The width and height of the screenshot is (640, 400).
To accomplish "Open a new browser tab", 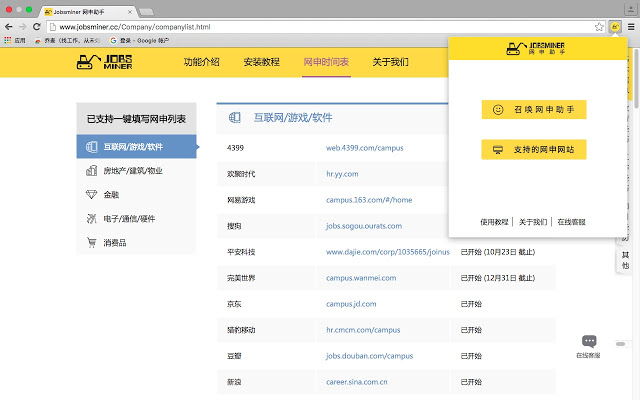I will click(146, 12).
